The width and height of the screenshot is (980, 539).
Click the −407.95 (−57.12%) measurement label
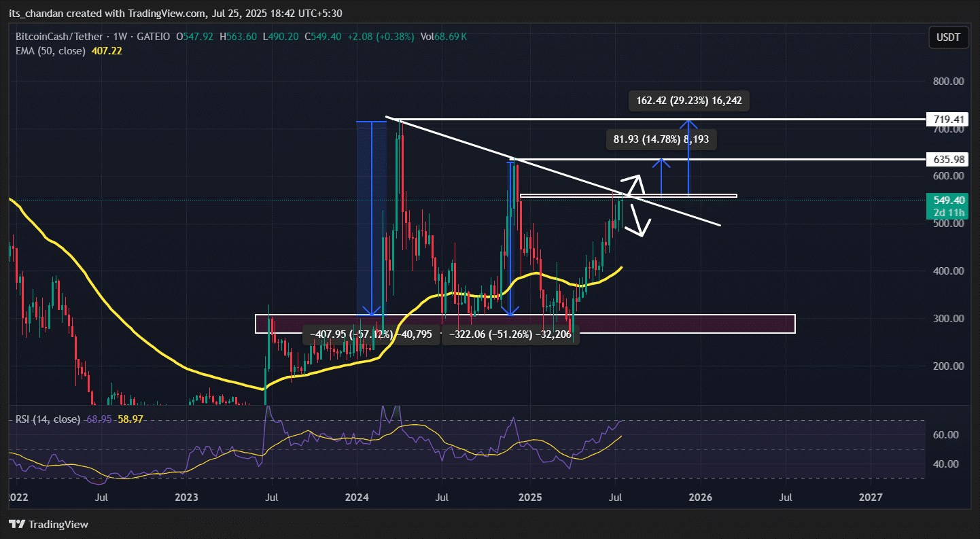(x=370, y=334)
